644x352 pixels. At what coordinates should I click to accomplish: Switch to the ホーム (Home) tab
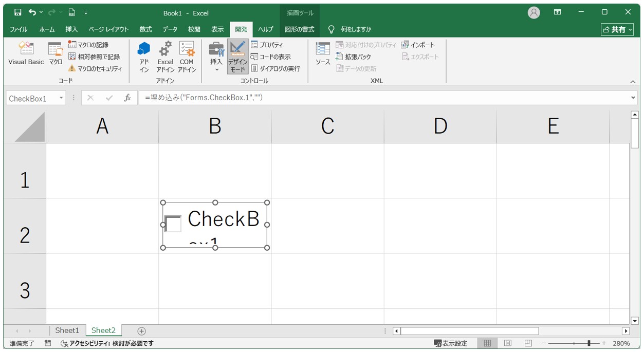[x=47, y=29]
